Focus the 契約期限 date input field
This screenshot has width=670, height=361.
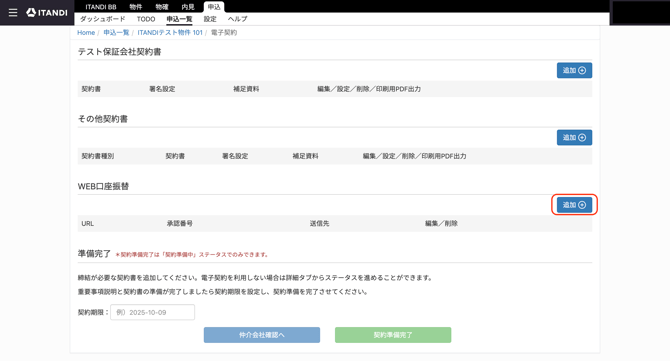click(153, 312)
